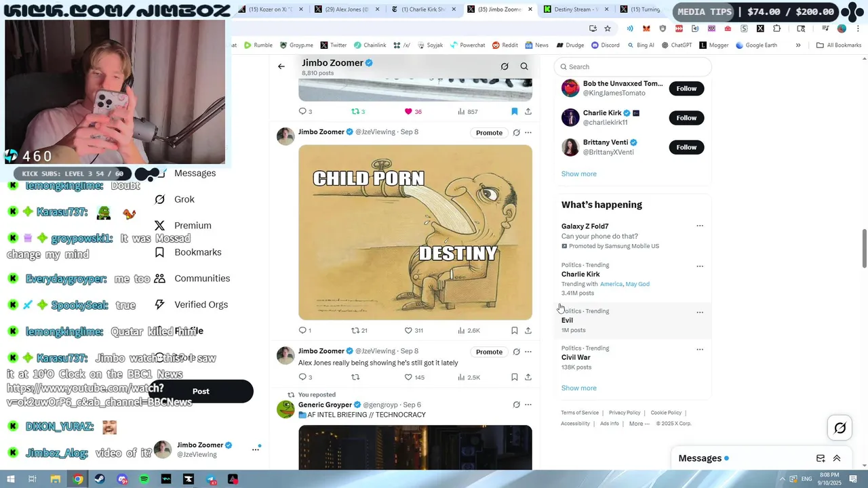
Task: Open more options on the Sep 8 meme post
Action: pyautogui.click(x=528, y=133)
